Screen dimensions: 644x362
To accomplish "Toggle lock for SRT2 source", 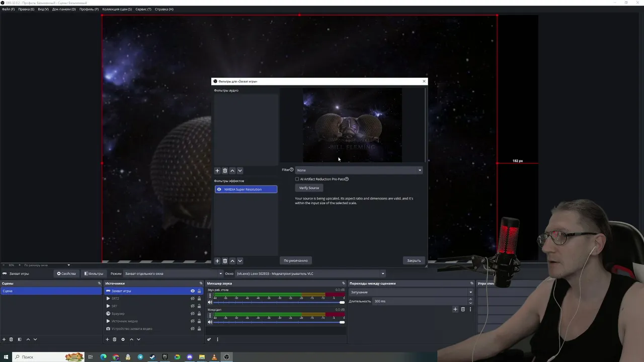I will coord(199,299).
